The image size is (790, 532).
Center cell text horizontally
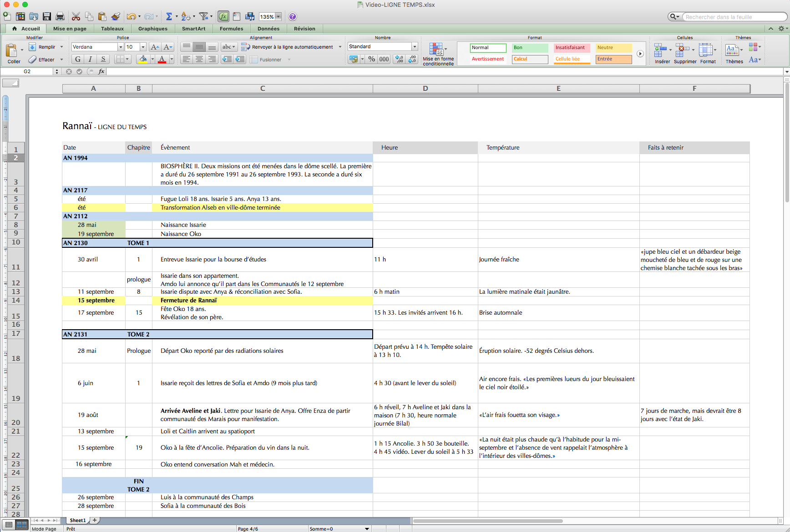click(x=199, y=59)
